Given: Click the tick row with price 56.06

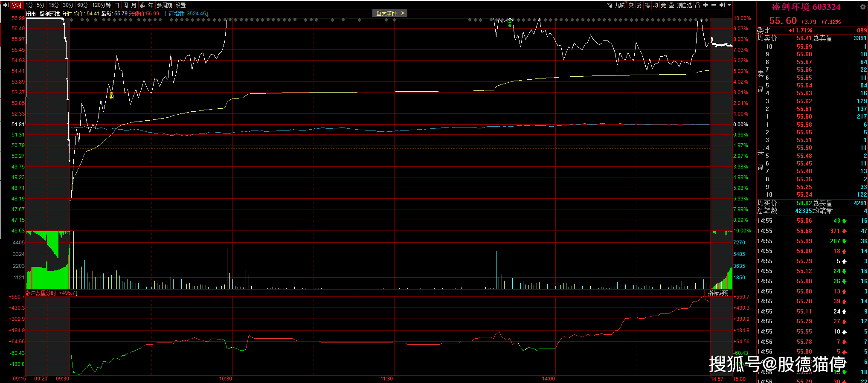Looking at the screenshot, I should tap(812, 221).
